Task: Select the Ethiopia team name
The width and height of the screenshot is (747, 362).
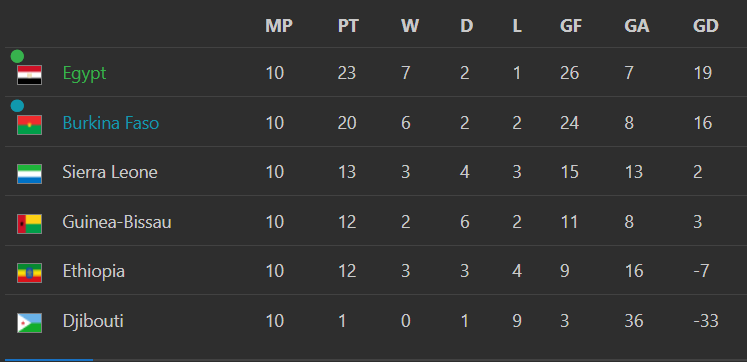Action: point(93,272)
